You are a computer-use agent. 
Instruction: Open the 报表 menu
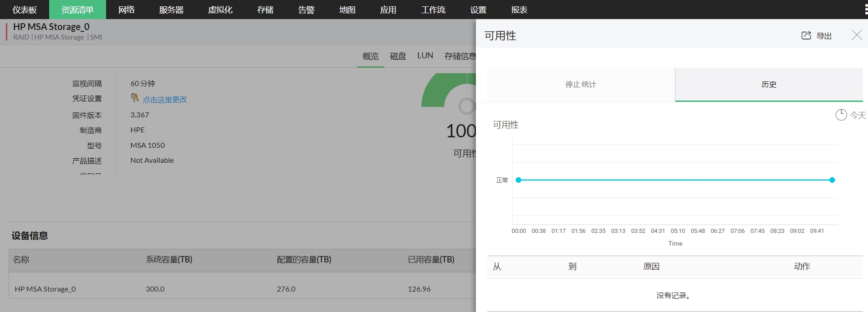[x=519, y=10]
